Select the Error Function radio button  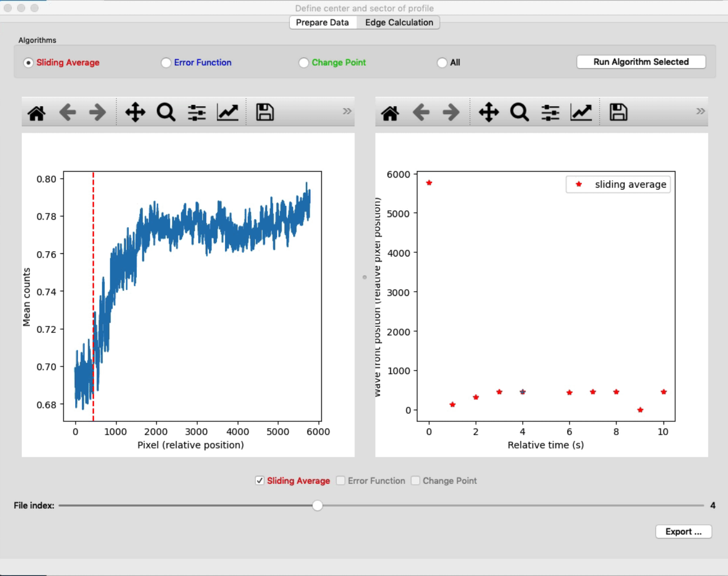(x=166, y=63)
